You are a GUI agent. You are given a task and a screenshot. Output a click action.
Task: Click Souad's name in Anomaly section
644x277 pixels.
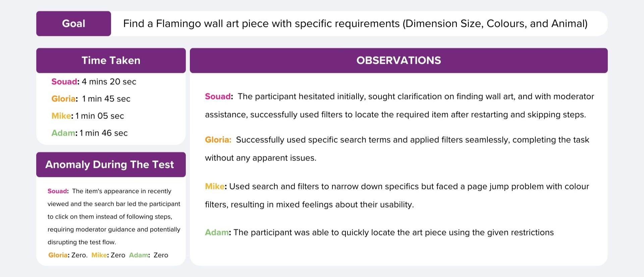(x=57, y=191)
